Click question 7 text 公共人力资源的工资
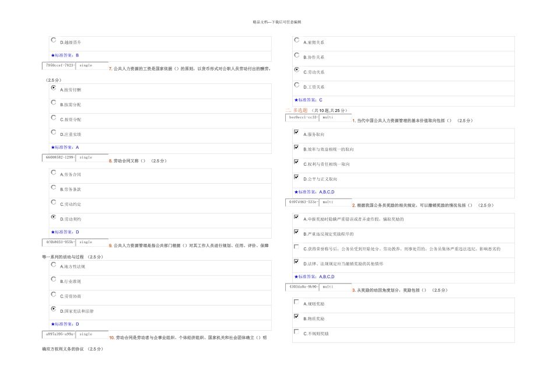 [x=192, y=69]
